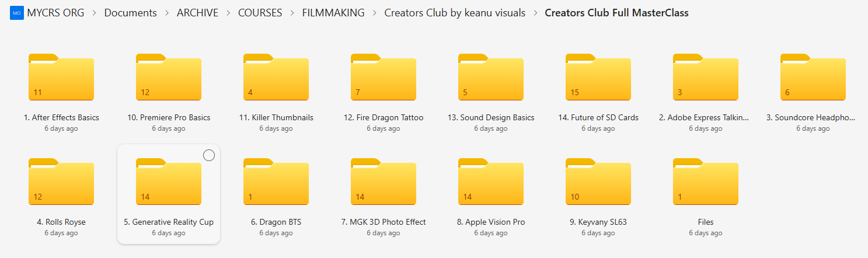Navigate to Documents in the breadcrumb
The image size is (868, 258).
[x=130, y=13]
